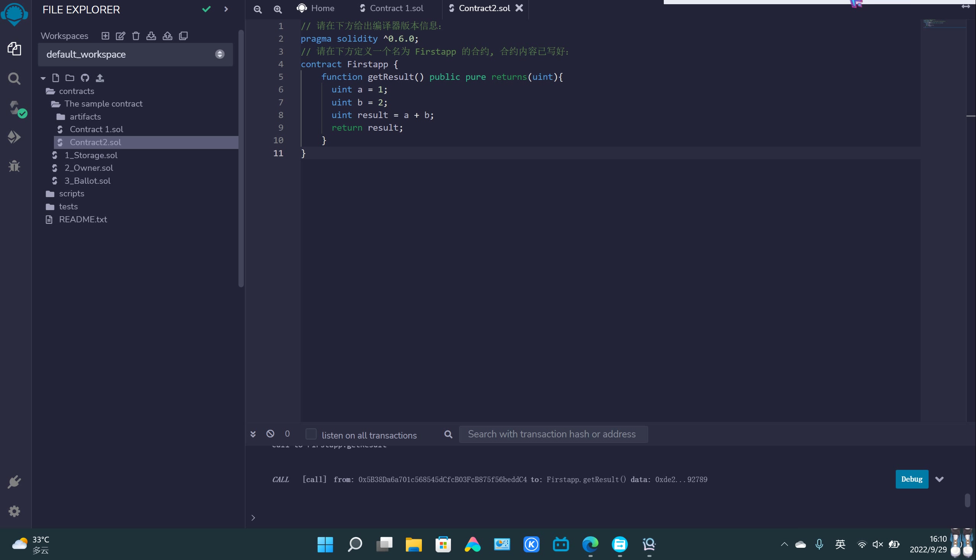This screenshot has height=560, width=976.
Task: Open Microsoft Edge from the taskbar
Action: 590,544
